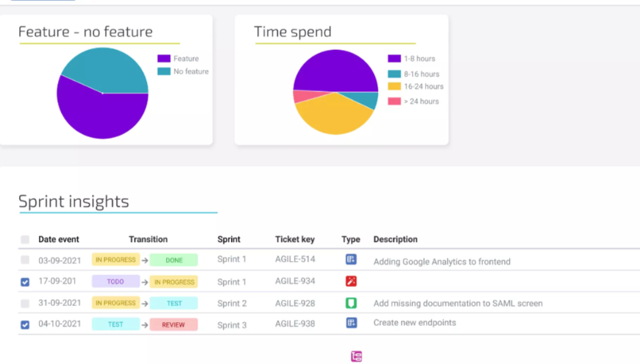Toggle the select-all checkbox in table header

click(x=25, y=240)
